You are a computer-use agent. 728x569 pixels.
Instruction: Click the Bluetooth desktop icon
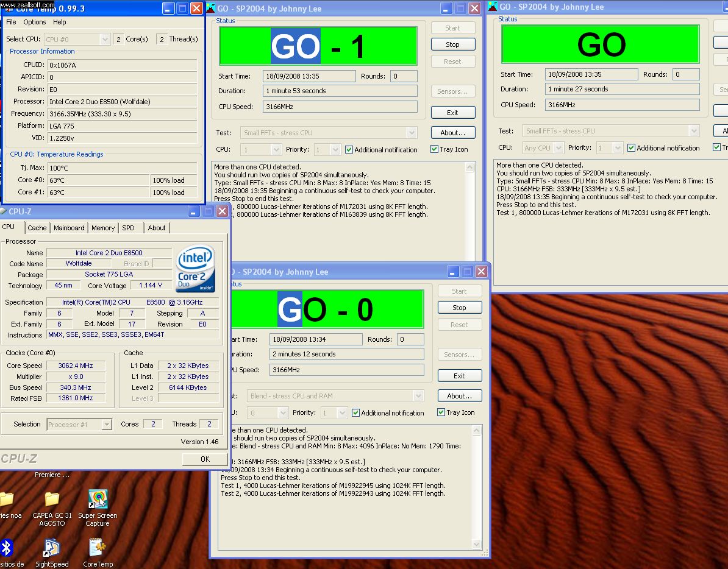click(7, 548)
